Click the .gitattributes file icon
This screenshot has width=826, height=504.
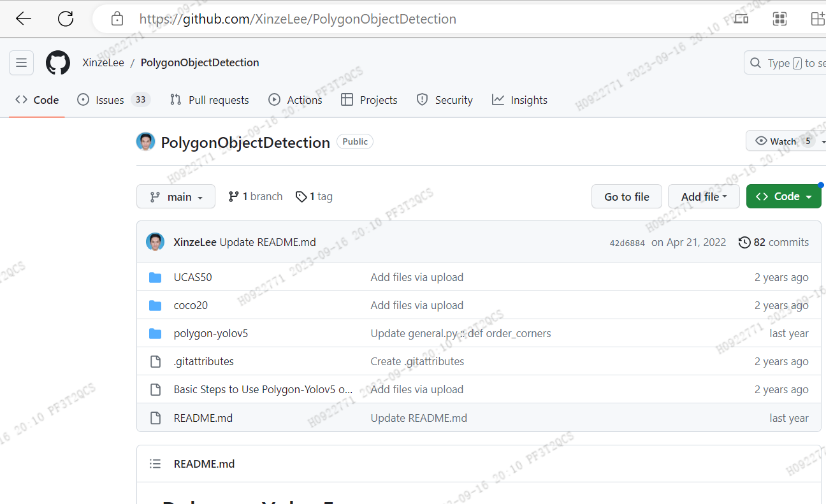(x=155, y=361)
